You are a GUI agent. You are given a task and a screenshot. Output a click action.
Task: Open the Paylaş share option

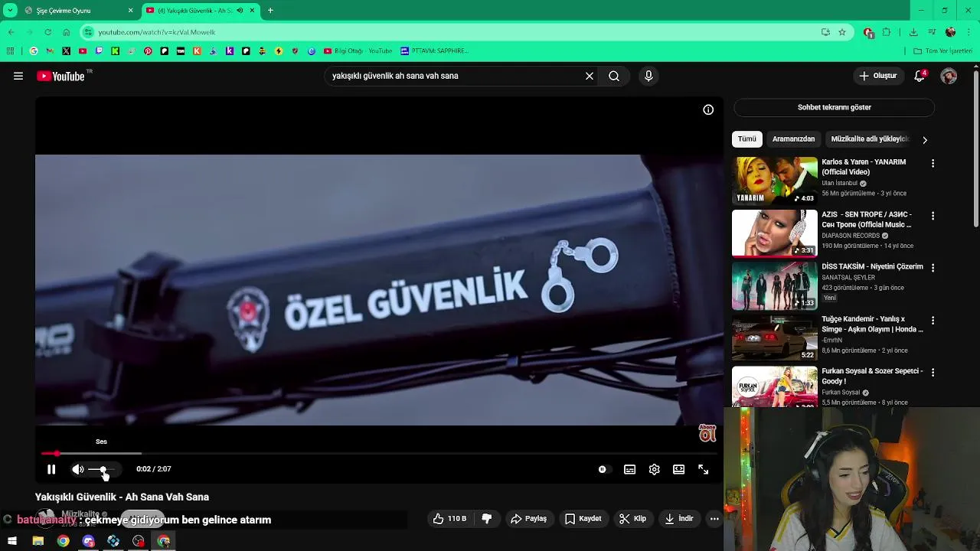click(x=528, y=519)
